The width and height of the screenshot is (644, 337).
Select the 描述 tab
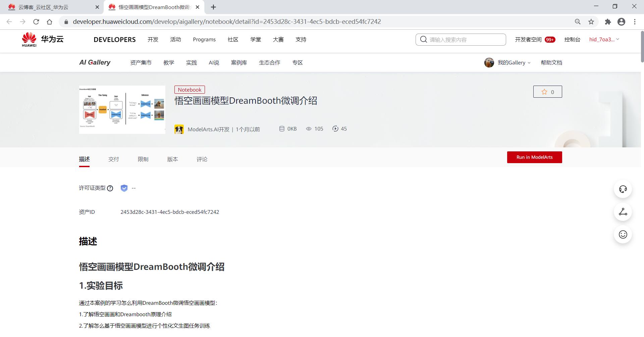84,159
